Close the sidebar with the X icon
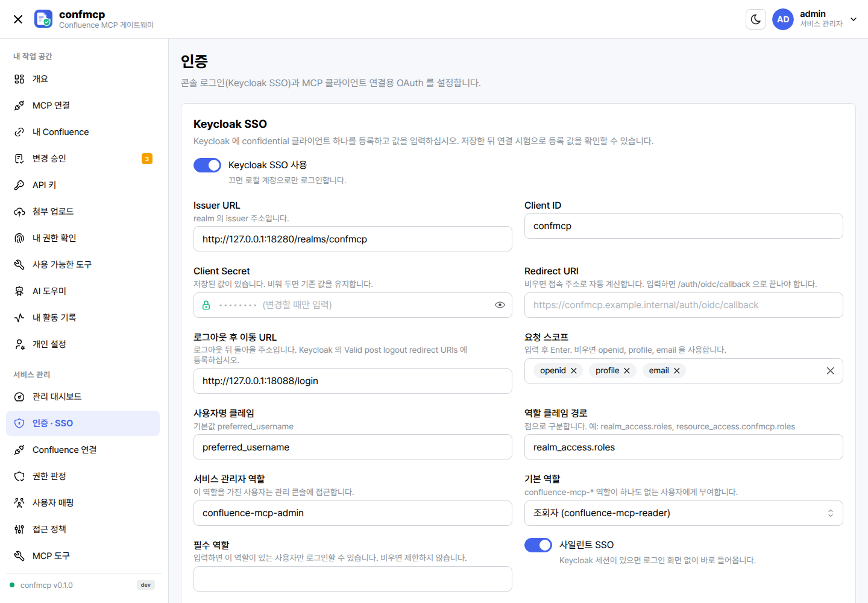 coord(18,19)
